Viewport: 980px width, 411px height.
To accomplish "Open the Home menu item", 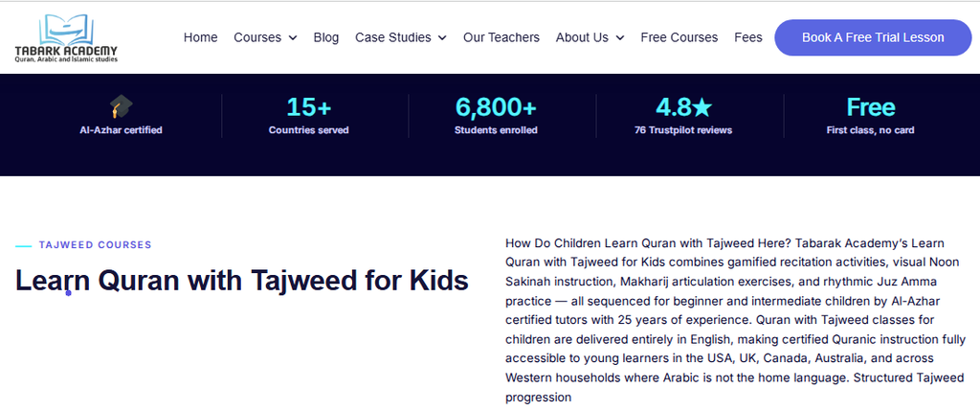I will click(201, 37).
